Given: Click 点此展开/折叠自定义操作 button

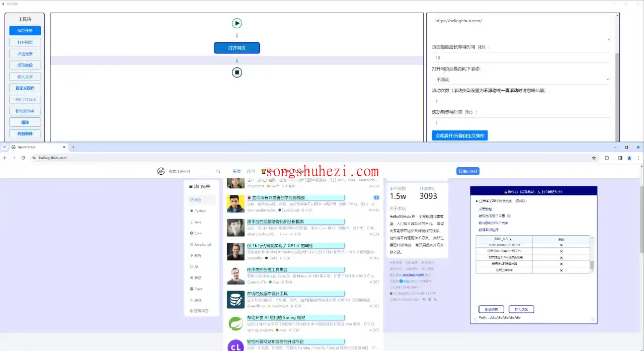Looking at the screenshot, I should click(460, 135).
